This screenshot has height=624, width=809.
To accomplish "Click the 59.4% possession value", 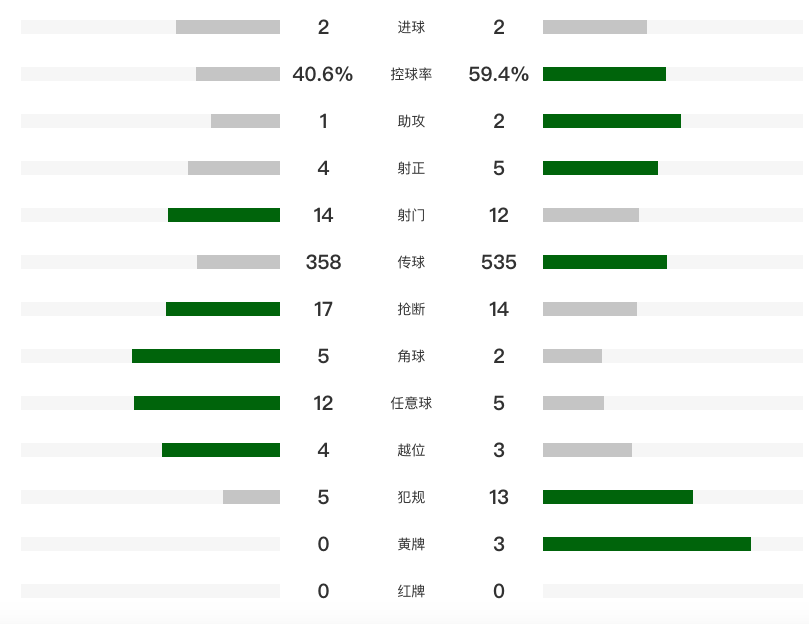I will pos(498,74).
